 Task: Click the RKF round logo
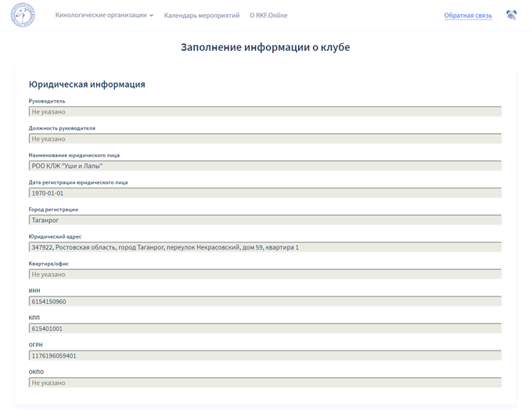[23, 15]
